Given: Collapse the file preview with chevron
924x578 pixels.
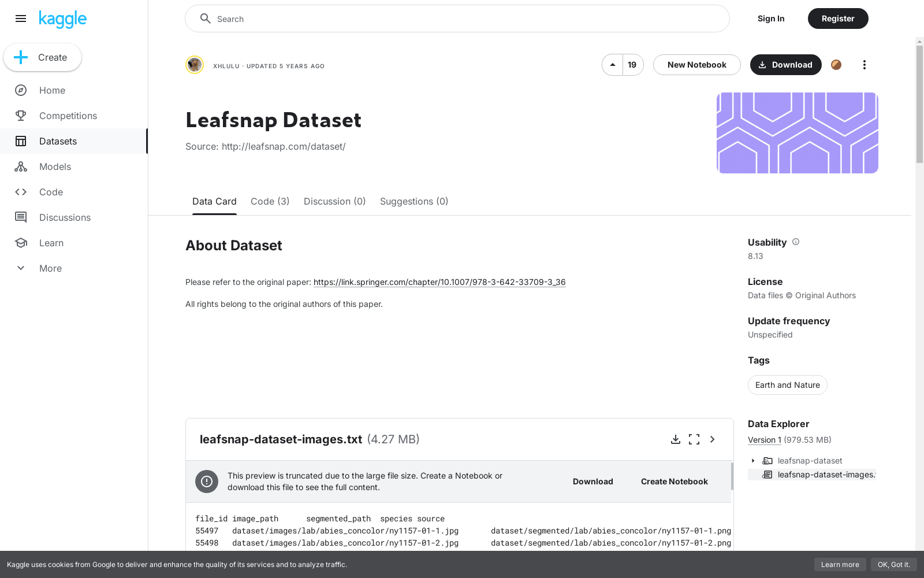Looking at the screenshot, I should tap(713, 439).
